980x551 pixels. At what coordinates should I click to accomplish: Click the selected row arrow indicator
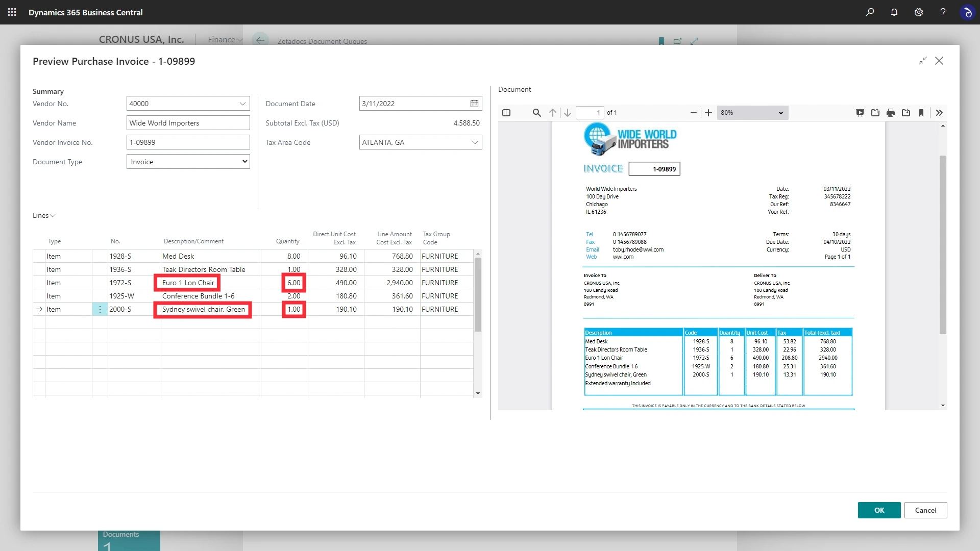click(39, 309)
